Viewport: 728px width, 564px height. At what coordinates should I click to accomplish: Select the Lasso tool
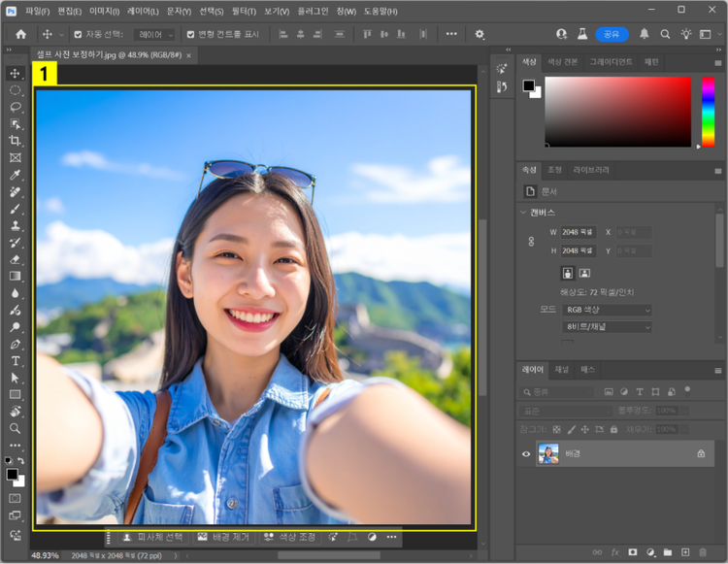[x=15, y=107]
